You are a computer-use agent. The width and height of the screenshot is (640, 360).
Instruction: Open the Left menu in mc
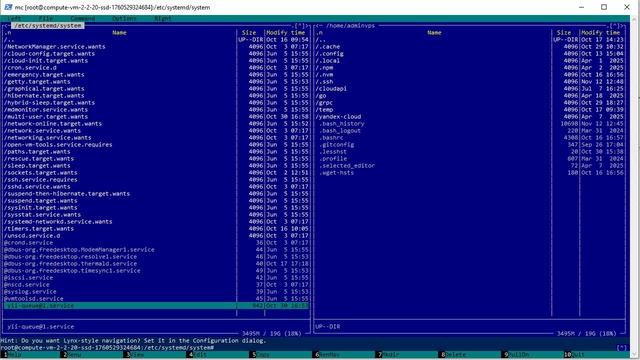pyautogui.click(x=14, y=18)
